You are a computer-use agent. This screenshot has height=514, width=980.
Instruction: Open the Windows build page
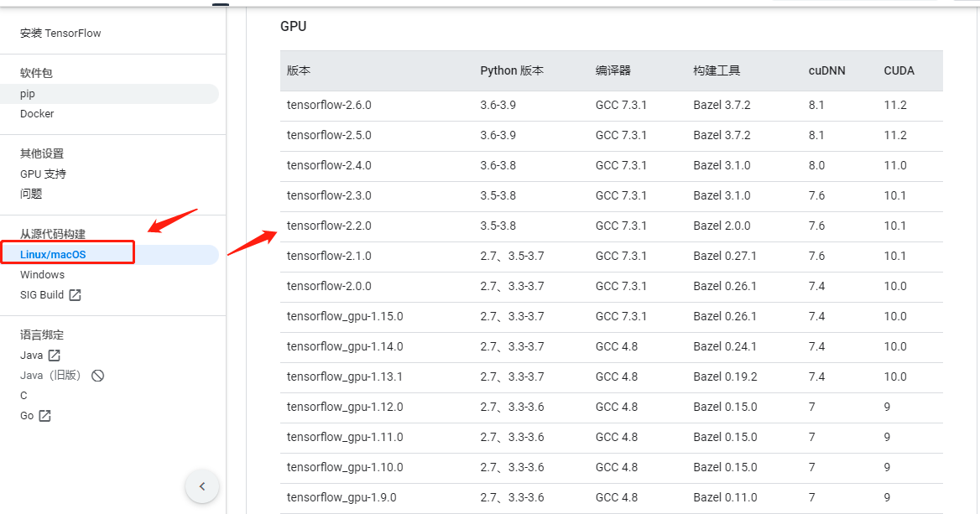pos(42,275)
